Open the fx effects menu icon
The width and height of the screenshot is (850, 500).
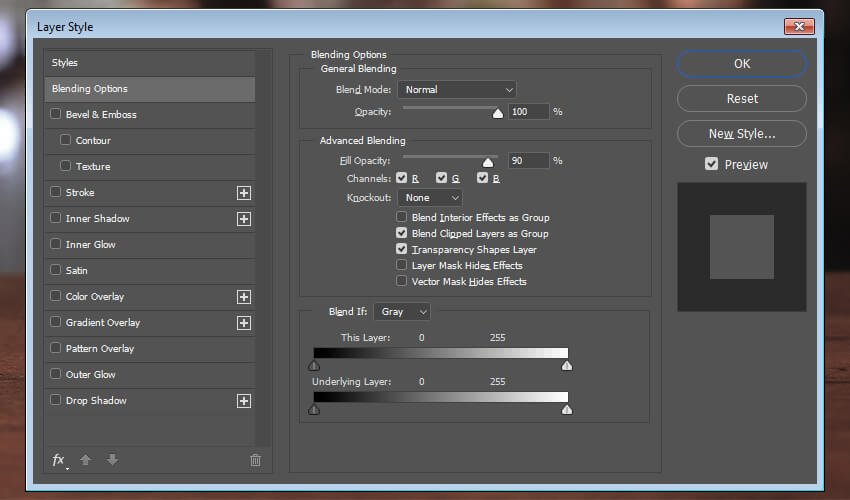tap(59, 460)
